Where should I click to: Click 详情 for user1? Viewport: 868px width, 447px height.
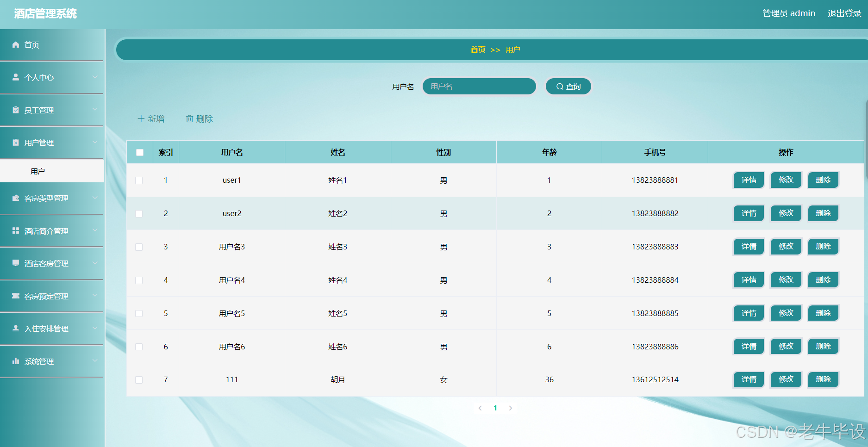click(x=749, y=180)
